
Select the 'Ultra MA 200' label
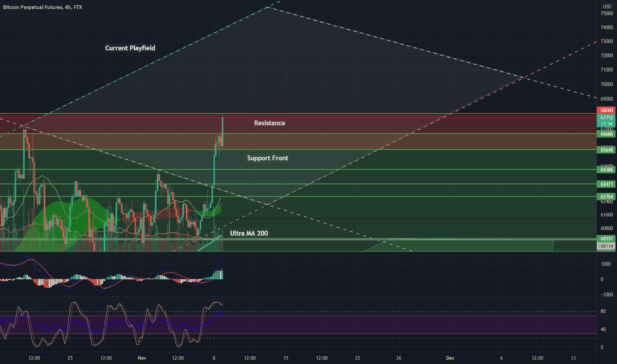pos(249,234)
